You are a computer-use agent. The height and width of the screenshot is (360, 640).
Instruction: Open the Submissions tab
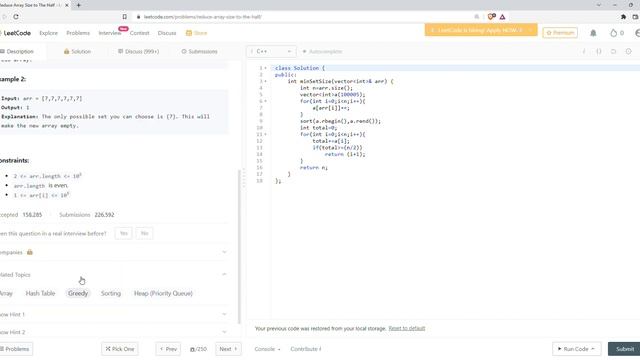199,51
